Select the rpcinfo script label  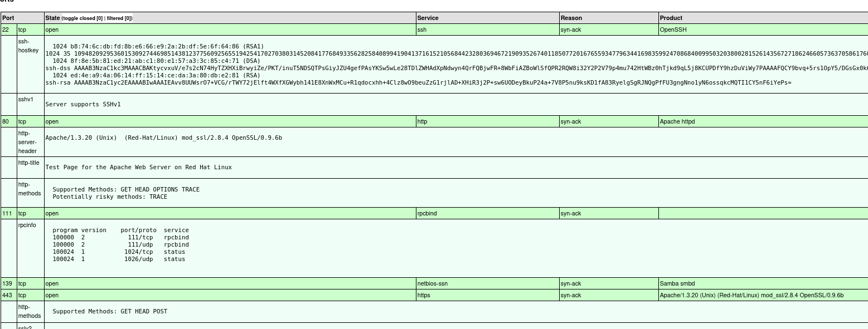(x=27, y=225)
